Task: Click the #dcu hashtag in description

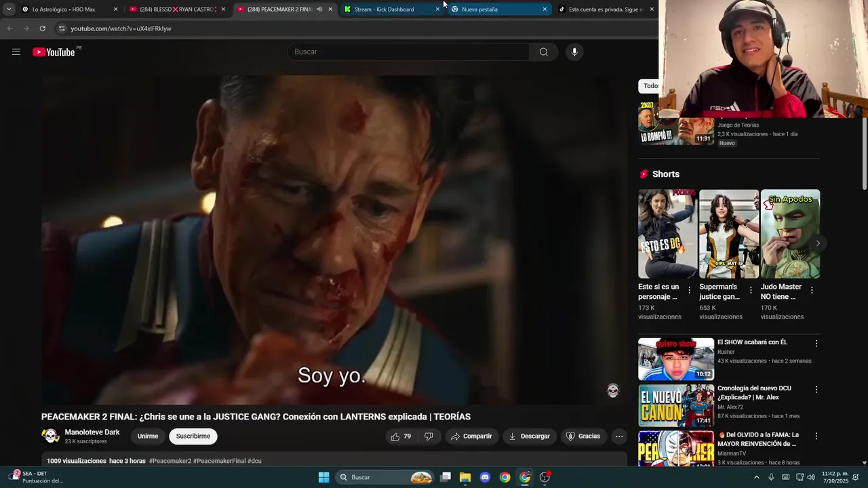Action: click(254, 461)
